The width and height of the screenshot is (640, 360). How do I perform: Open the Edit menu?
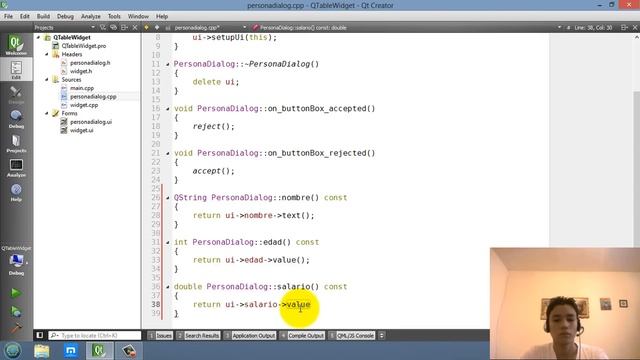[x=24, y=16]
